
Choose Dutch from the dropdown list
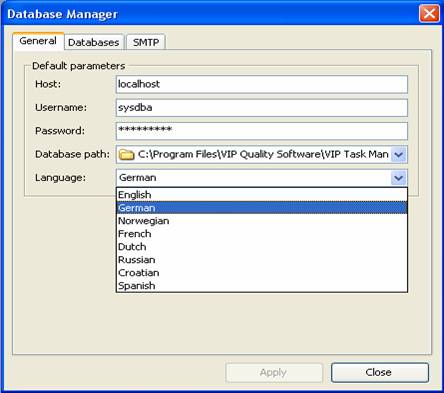coord(262,247)
